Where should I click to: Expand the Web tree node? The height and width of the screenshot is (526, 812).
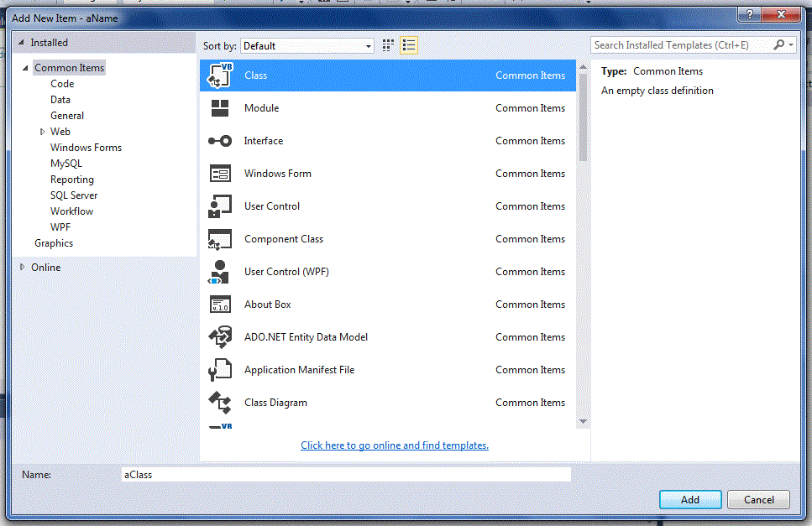pos(43,131)
